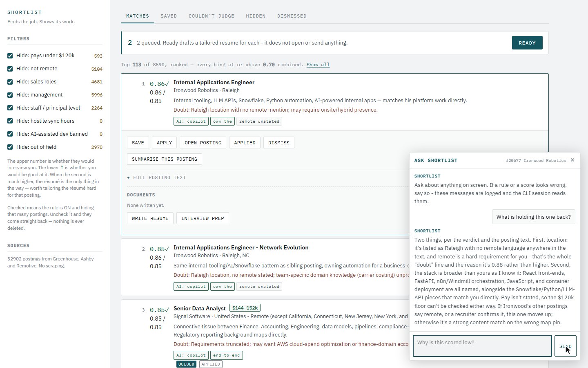Click the $144–152k salary tag
The image size is (588, 368).
[x=245, y=308]
